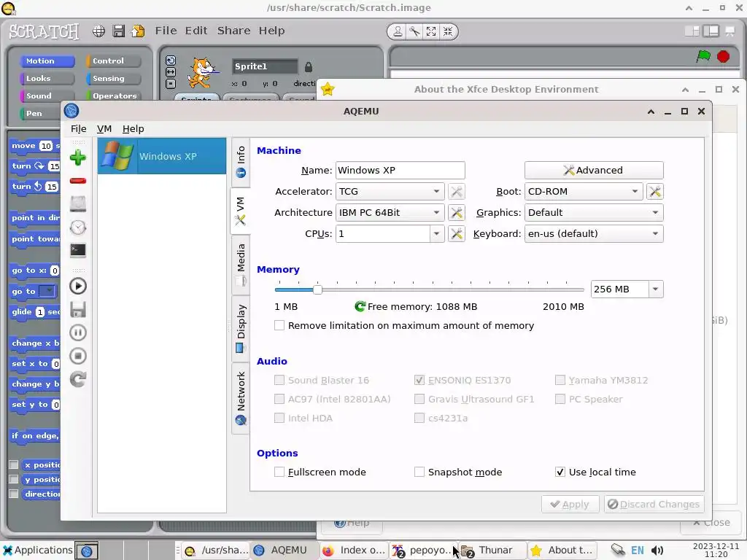747x560 pixels.
Task: Open the Graphics Default dropdown
Action: (x=594, y=212)
